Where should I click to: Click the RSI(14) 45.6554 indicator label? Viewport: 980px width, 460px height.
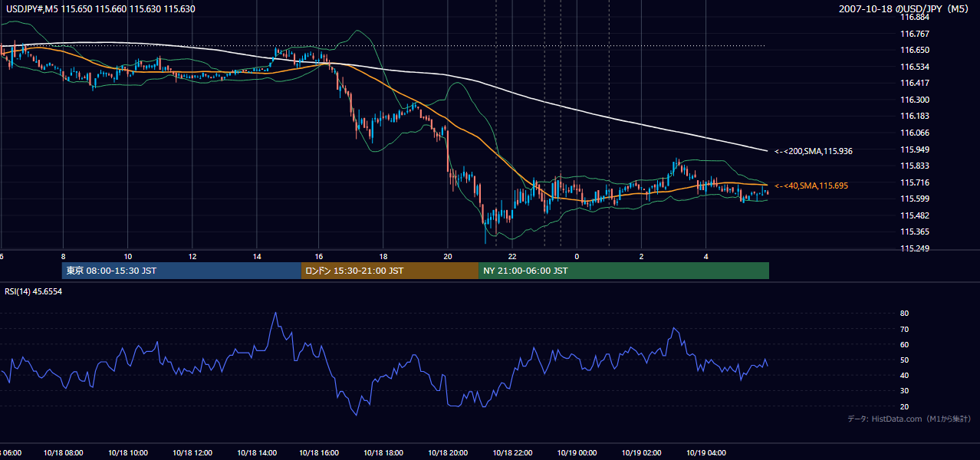(34, 292)
